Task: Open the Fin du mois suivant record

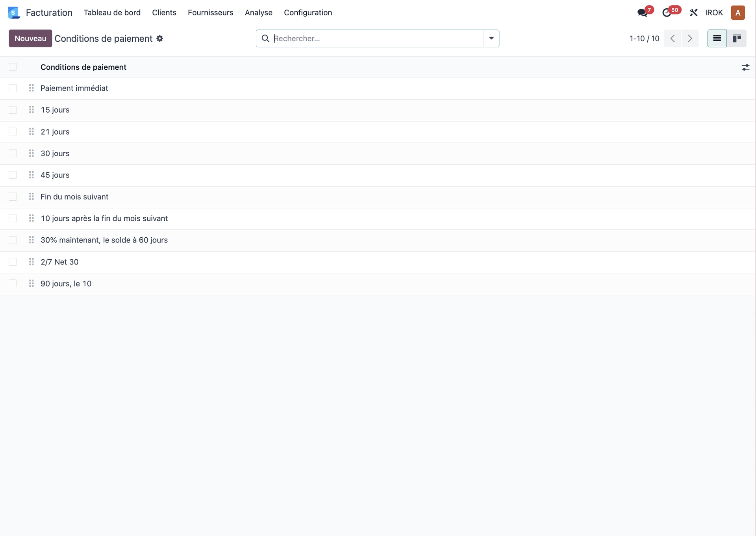Action: tap(74, 197)
